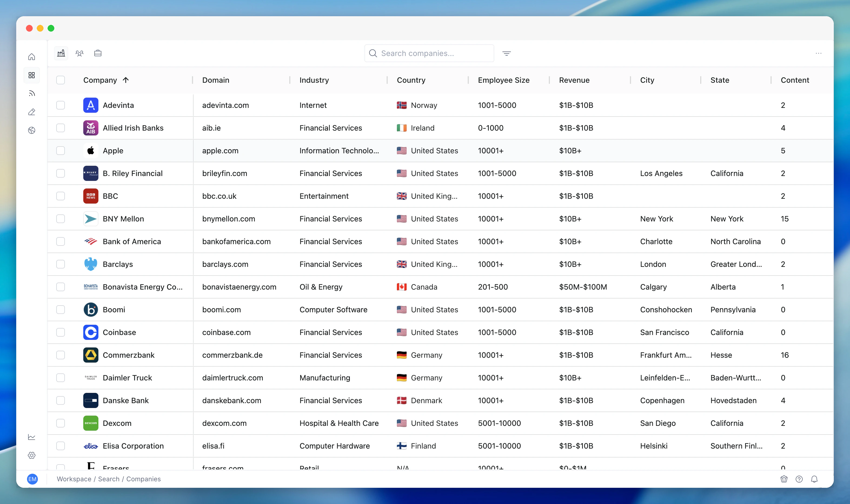The height and width of the screenshot is (504, 850).
Task: Click the bnymellon.com domain cell
Action: [x=228, y=219]
